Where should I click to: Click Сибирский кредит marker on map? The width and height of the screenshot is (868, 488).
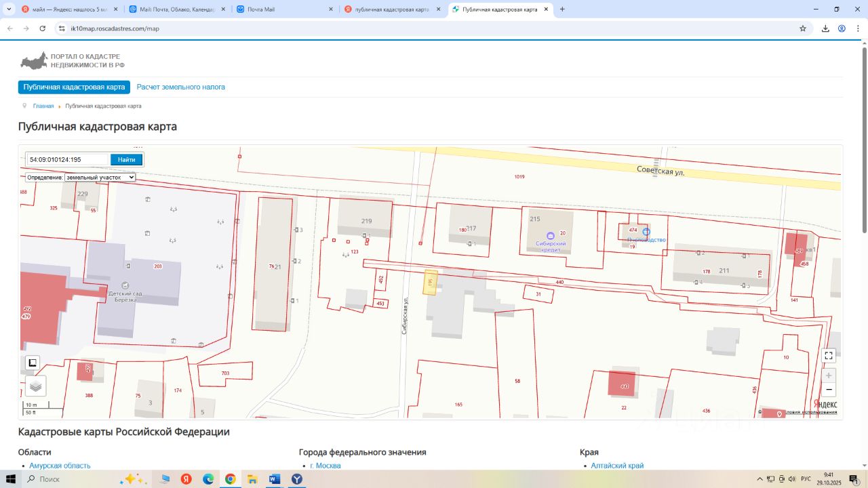[550, 235]
